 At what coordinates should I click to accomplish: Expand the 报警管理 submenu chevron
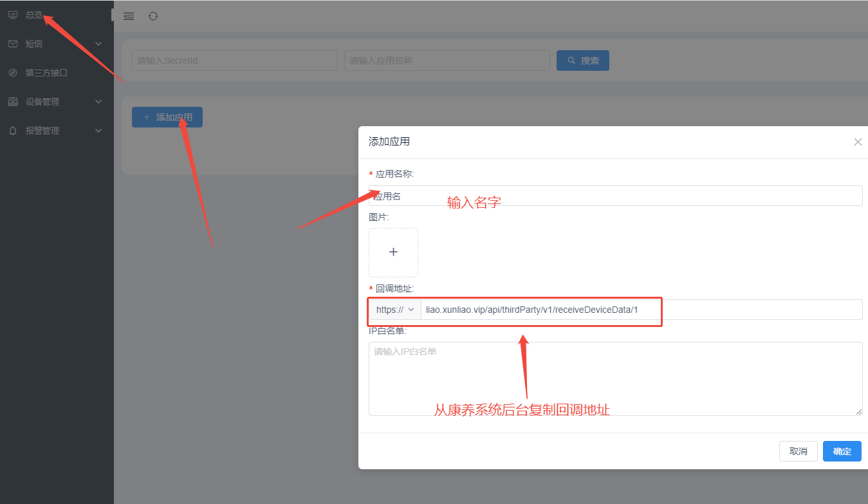point(98,131)
